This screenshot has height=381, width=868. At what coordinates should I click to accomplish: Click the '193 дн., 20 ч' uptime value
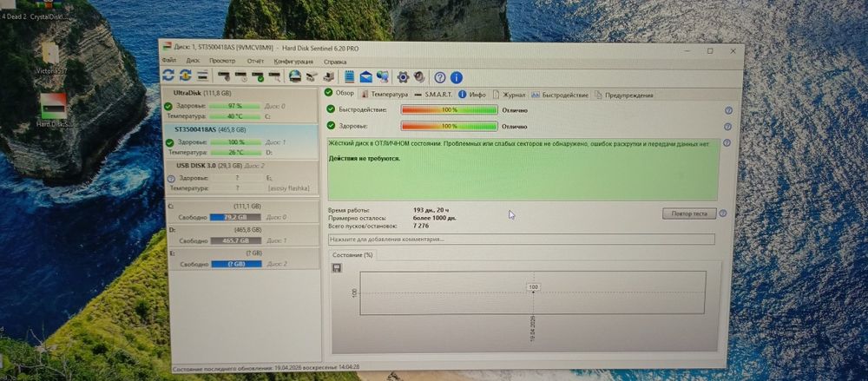pos(431,210)
